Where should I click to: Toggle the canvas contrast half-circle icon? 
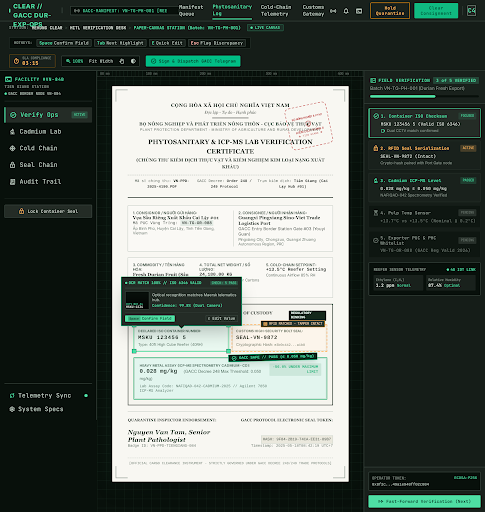pyautogui.click(x=133, y=61)
